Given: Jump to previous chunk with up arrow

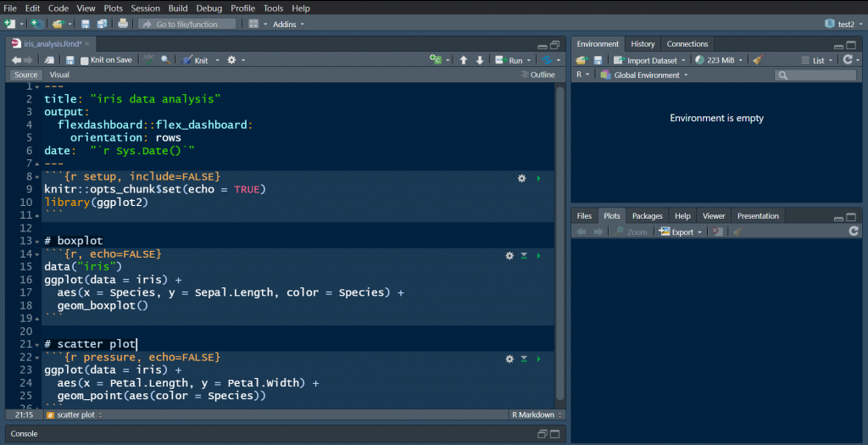Looking at the screenshot, I should pos(464,60).
